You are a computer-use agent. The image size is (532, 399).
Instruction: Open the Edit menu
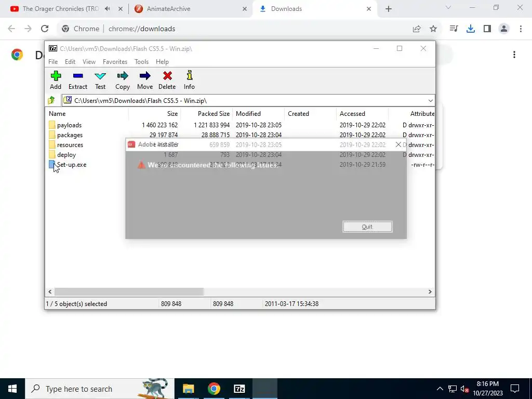[70, 62]
